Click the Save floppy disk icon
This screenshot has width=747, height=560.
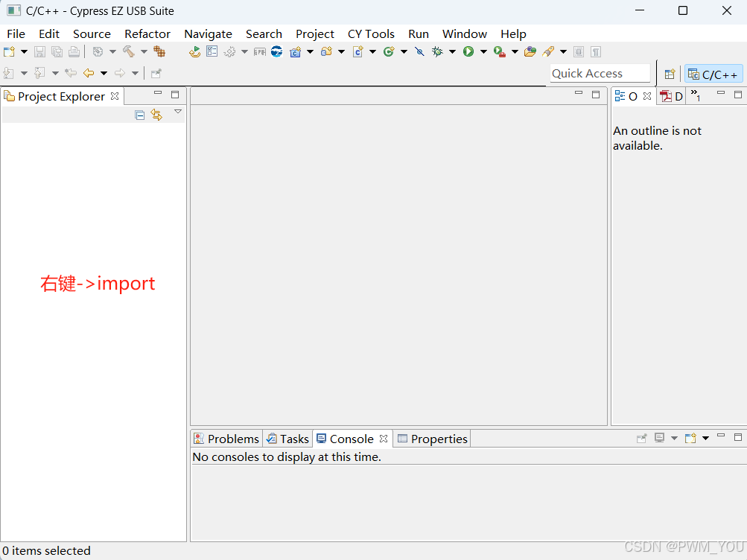point(39,51)
